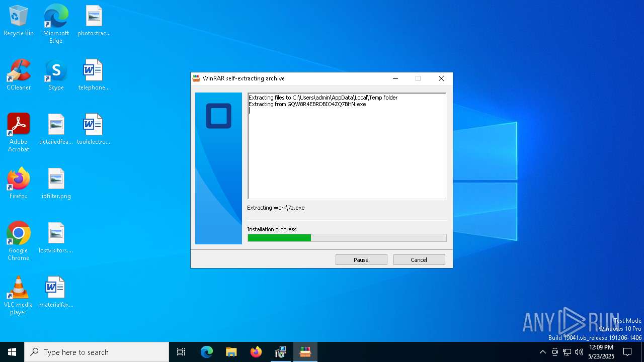Click inside the extraction log text box
The image size is (644, 362).
(x=347, y=146)
